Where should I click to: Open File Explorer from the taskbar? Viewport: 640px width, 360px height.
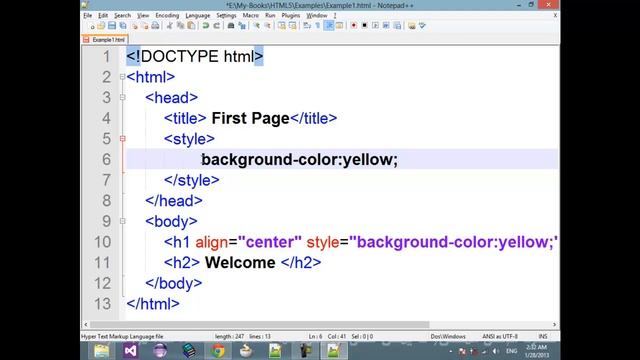point(101,351)
